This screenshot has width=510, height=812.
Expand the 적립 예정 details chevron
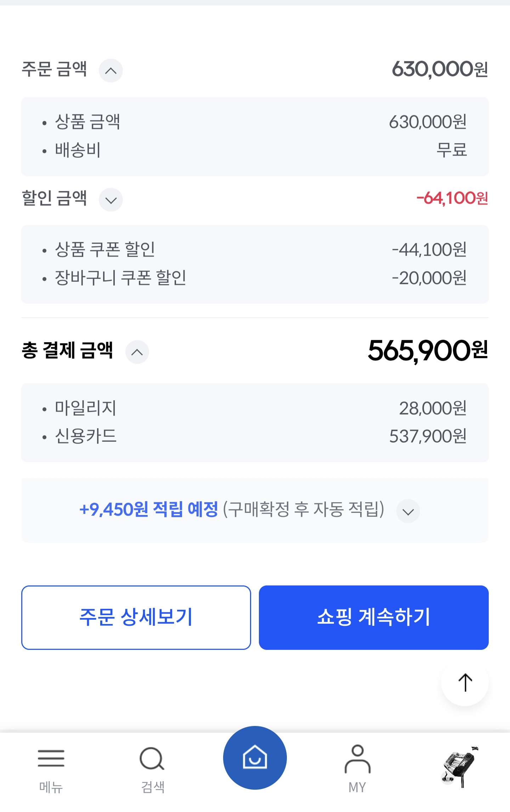(x=408, y=511)
